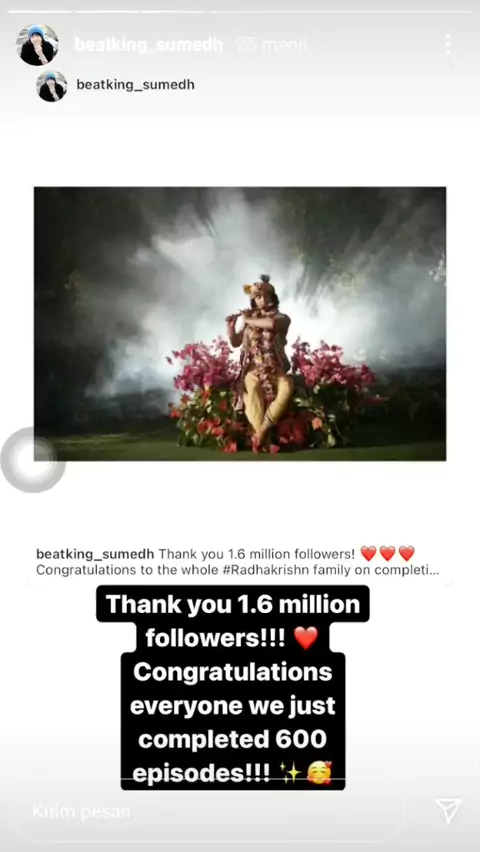Open the three-dot story options menu
The image size is (480, 852).
click(447, 45)
